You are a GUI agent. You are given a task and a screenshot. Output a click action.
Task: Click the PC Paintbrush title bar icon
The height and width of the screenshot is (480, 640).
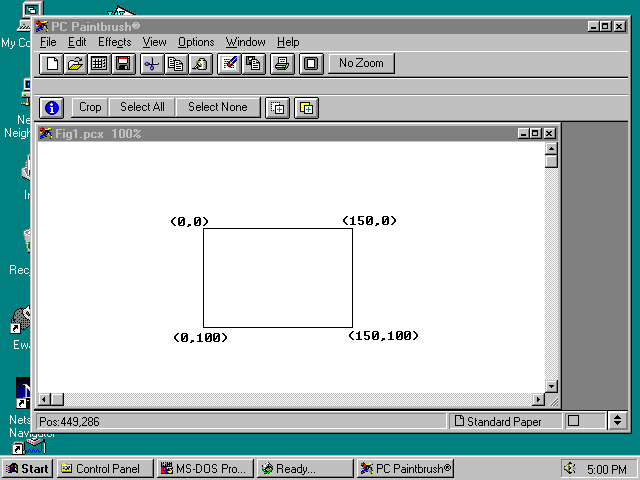point(42,26)
